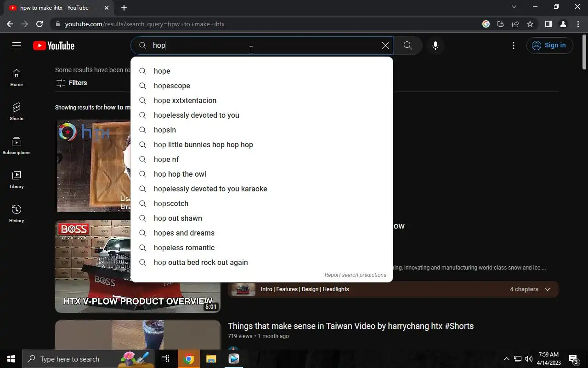Click the Sign in button

click(x=550, y=46)
